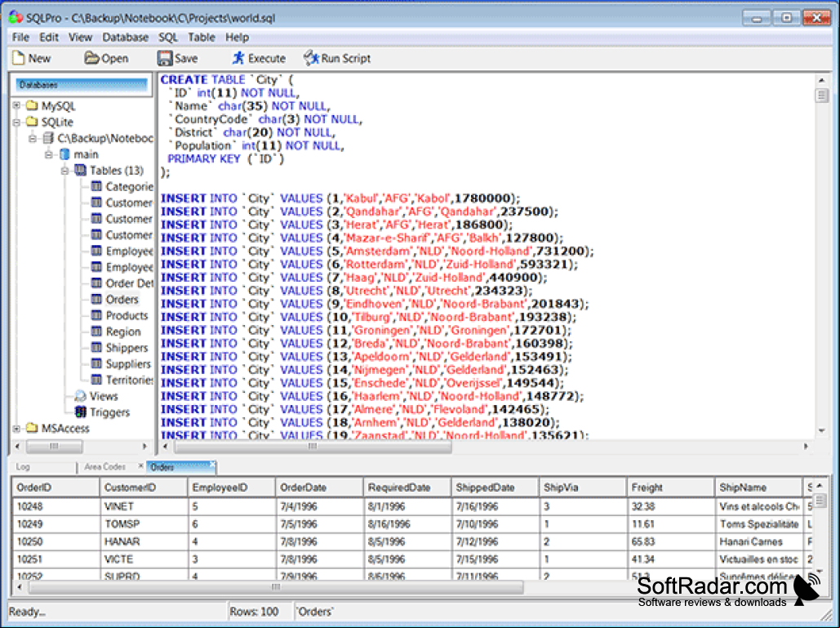
Task: Click the 'Rows: 100' status bar entry
Action: click(260, 612)
